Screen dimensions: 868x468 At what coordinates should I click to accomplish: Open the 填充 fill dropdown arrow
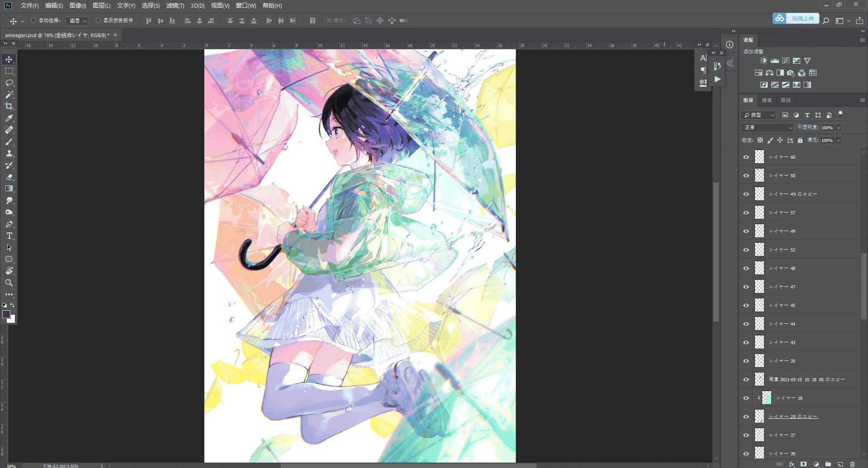(x=839, y=140)
